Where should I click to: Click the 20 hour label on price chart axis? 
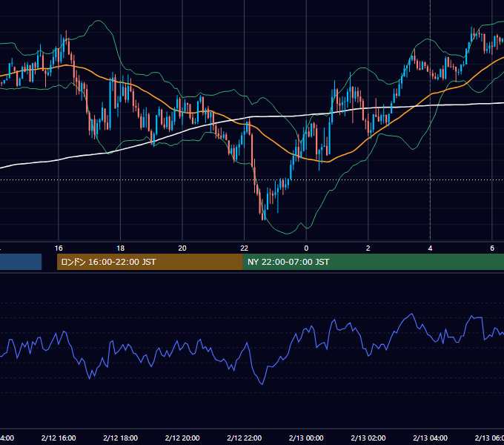pos(182,248)
